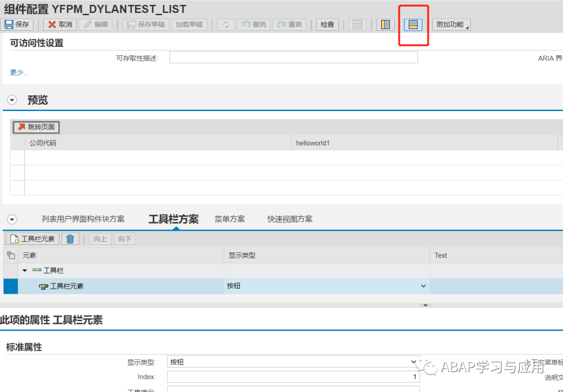Select the 工具栏 tree row
Viewport: 563px width, 392px height.
tap(283, 271)
